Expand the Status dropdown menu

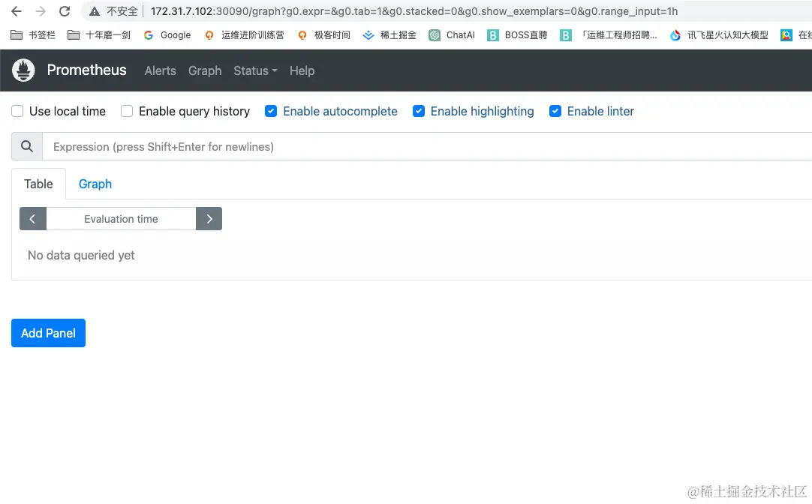(255, 71)
